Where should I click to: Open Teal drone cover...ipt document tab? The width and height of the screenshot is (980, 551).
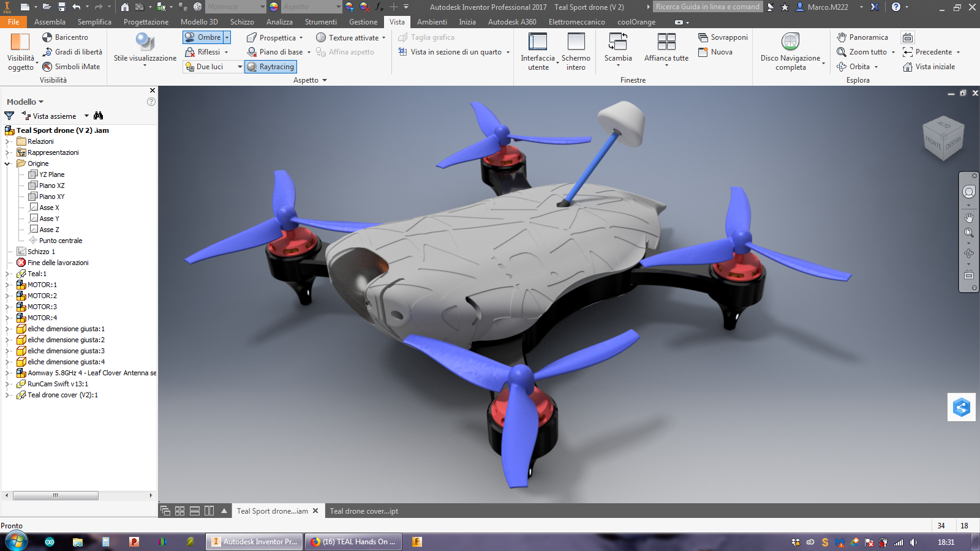pos(364,511)
